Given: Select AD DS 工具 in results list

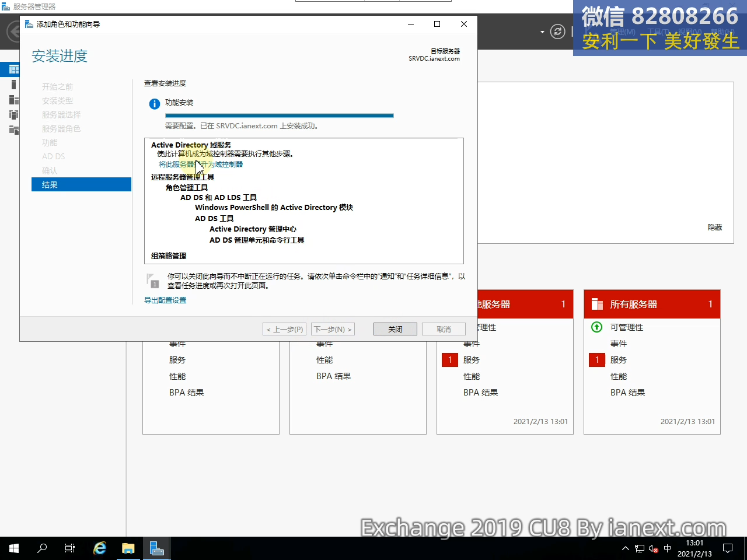Looking at the screenshot, I should (x=214, y=219).
